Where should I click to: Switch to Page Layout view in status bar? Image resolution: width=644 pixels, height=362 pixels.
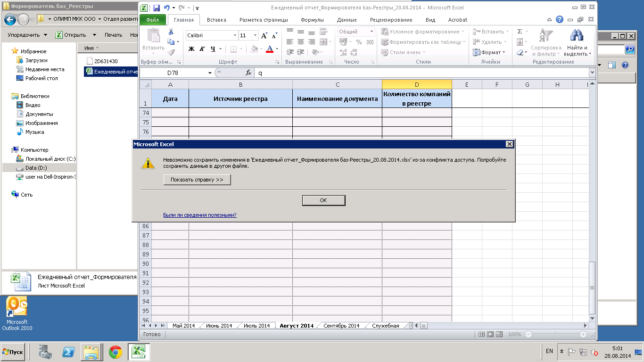[x=490, y=334]
